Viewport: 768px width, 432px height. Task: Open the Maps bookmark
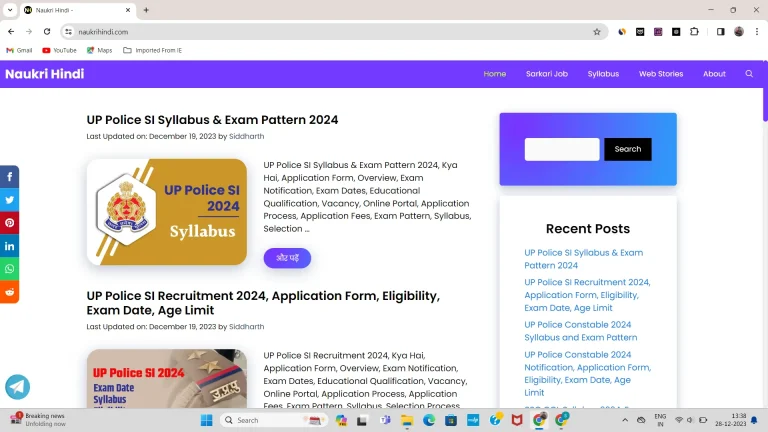99,50
